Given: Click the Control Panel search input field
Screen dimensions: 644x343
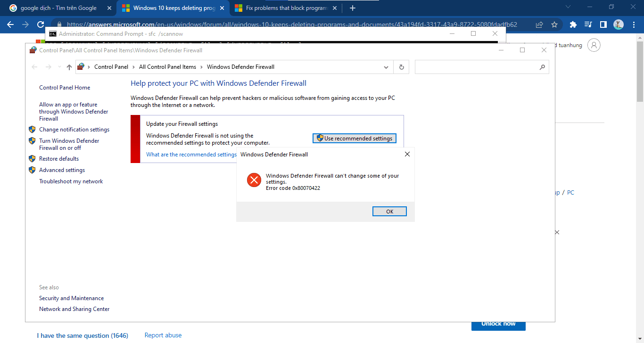Looking at the screenshot, I should tap(476, 67).
